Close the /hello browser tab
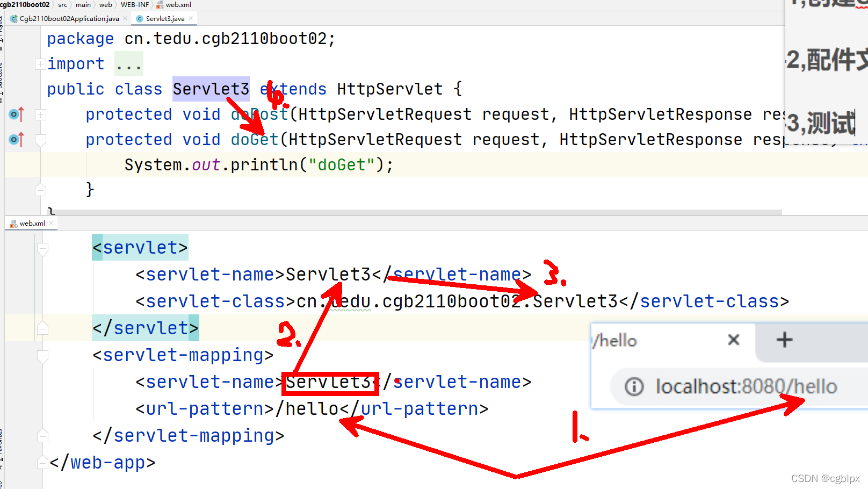Image resolution: width=868 pixels, height=489 pixels. (733, 340)
